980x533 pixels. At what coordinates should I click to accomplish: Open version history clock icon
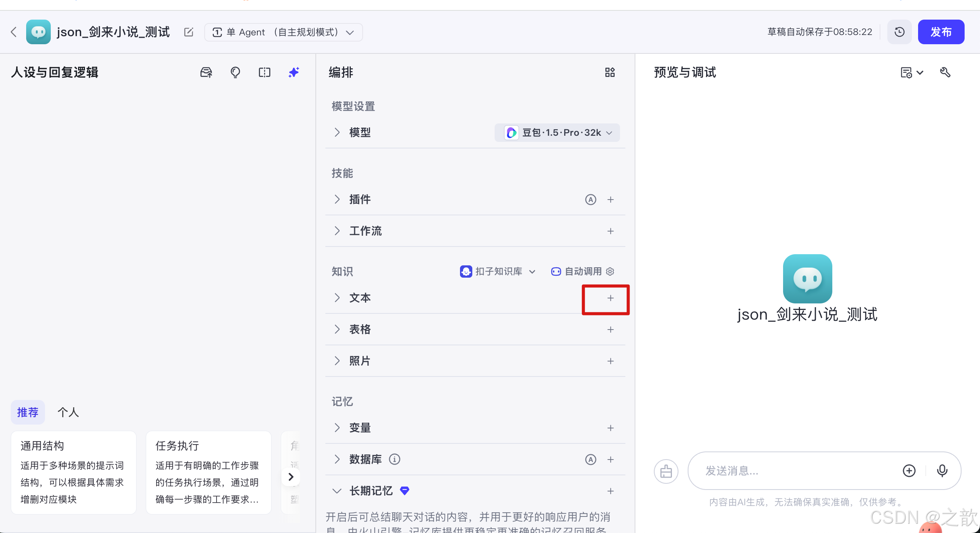pyautogui.click(x=899, y=32)
